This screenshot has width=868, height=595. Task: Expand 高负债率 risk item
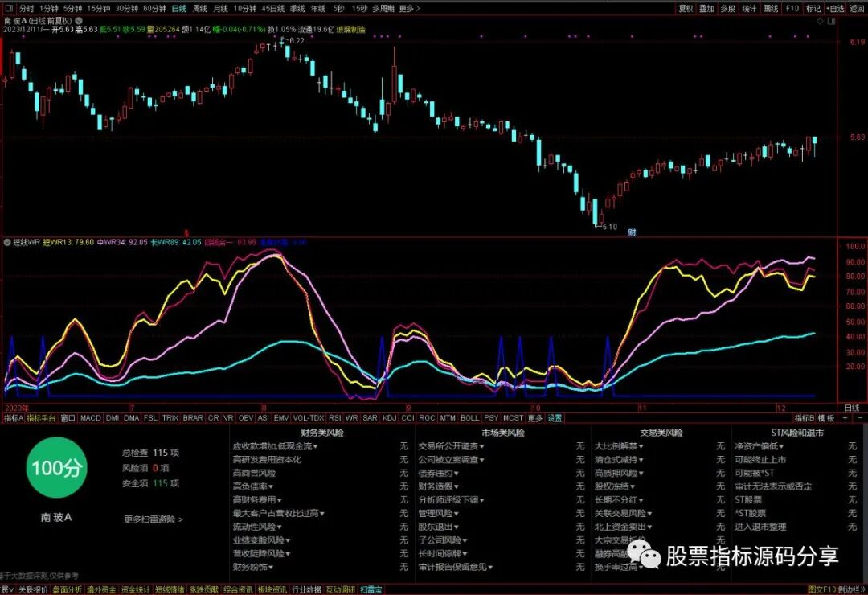253,486
